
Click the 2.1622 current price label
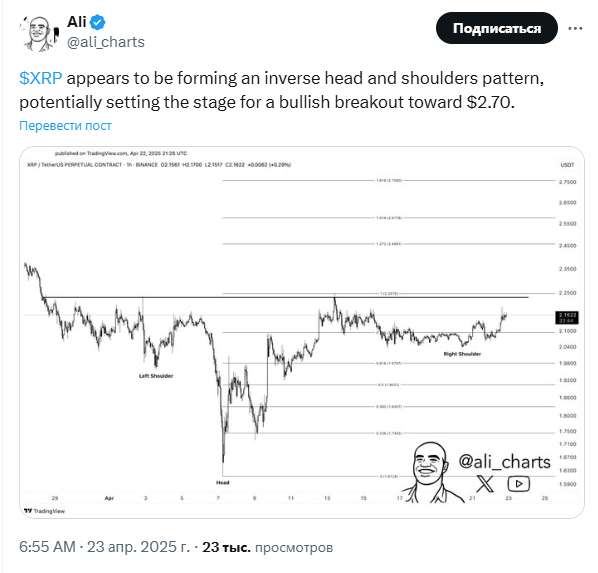pyautogui.click(x=567, y=317)
